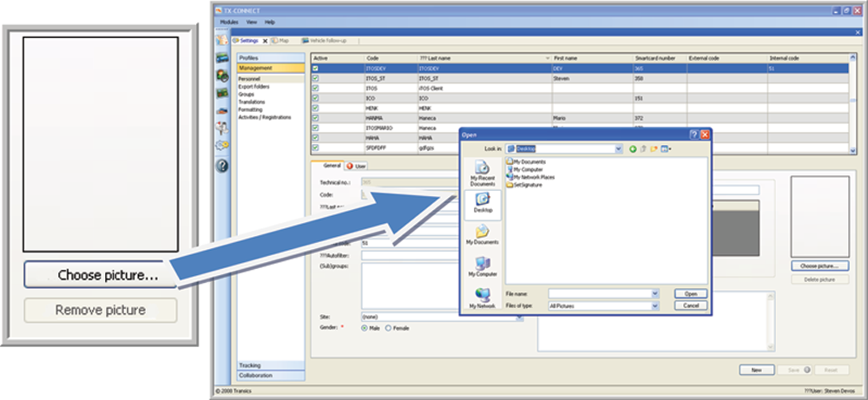The height and width of the screenshot is (400, 868).
Task: Click the Help question mark sidebar icon
Action: [x=222, y=166]
